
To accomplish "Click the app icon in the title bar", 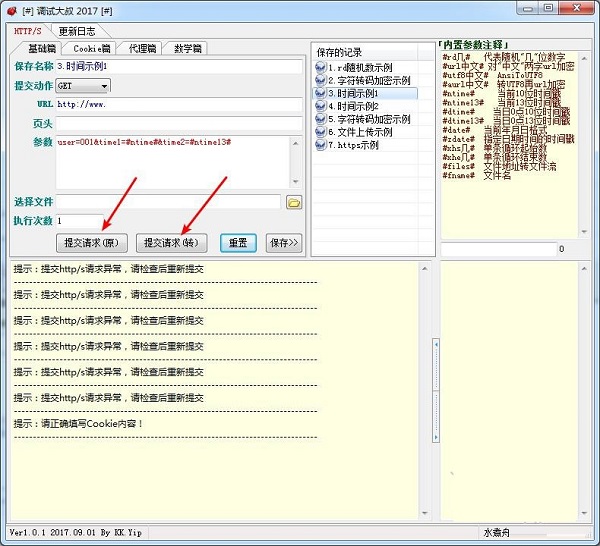I will tap(12, 9).
